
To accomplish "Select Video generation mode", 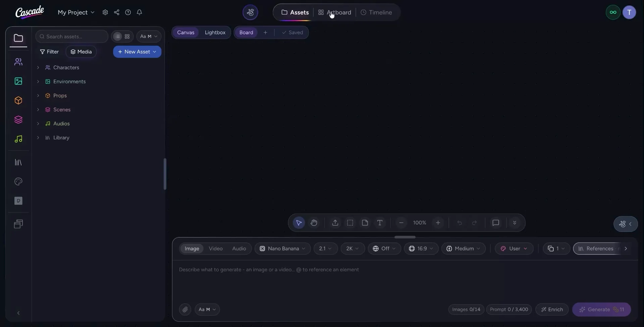I will pos(216,249).
